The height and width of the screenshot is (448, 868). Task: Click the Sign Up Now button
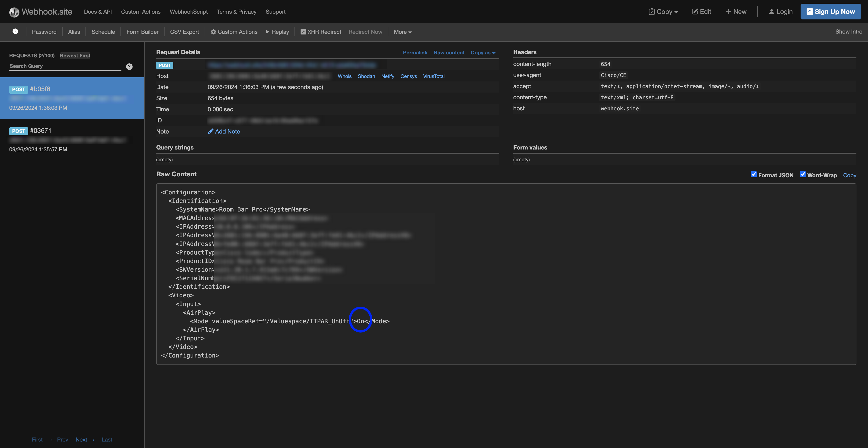pyautogui.click(x=831, y=12)
